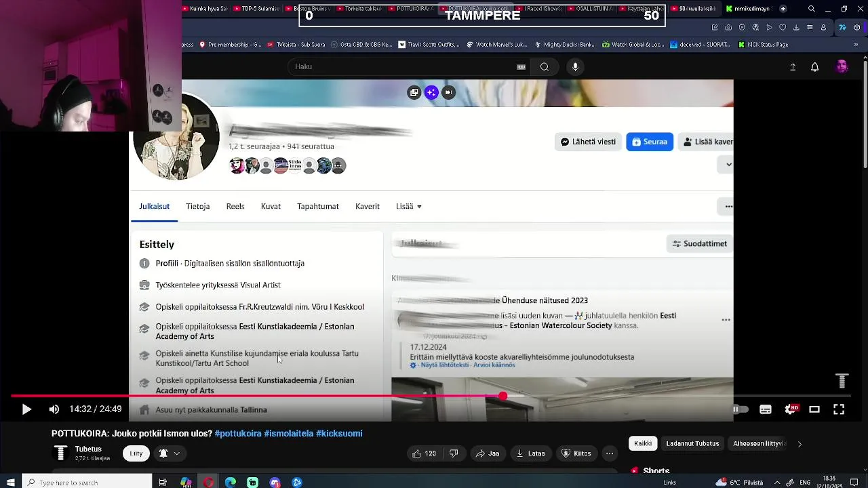Screen dimensions: 868x488
Task: Click the browser search tabs magnifier
Action: pyautogui.click(x=812, y=9)
